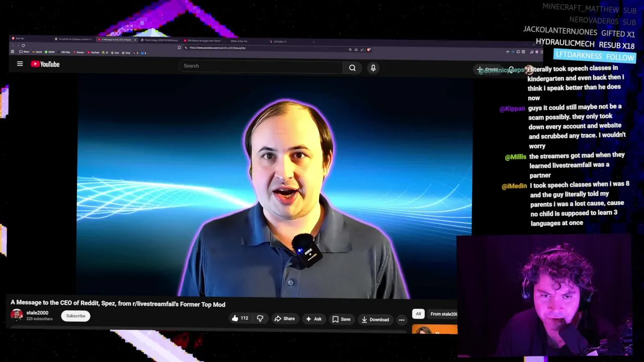Open the Netflix bookmark
This screenshot has height=362, width=644.
[x=50, y=52]
